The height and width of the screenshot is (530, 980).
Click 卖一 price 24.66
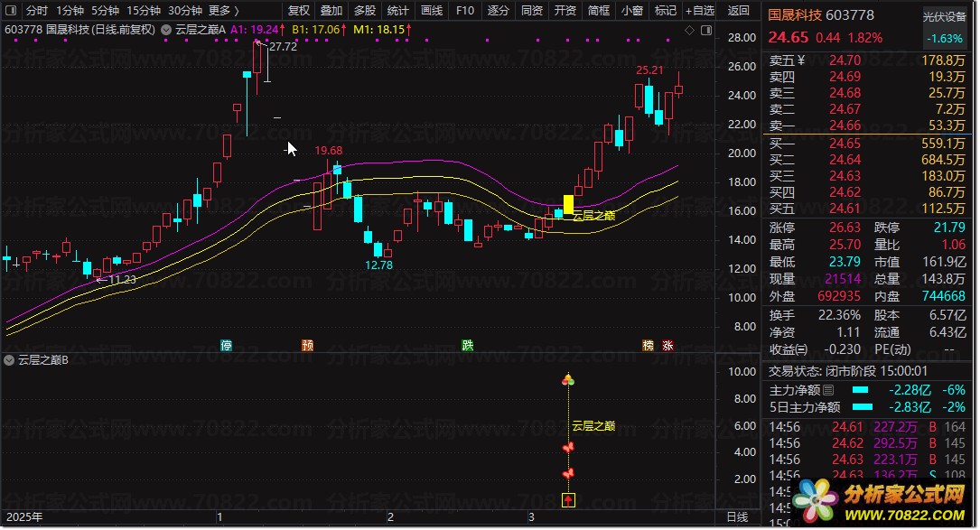845,126
